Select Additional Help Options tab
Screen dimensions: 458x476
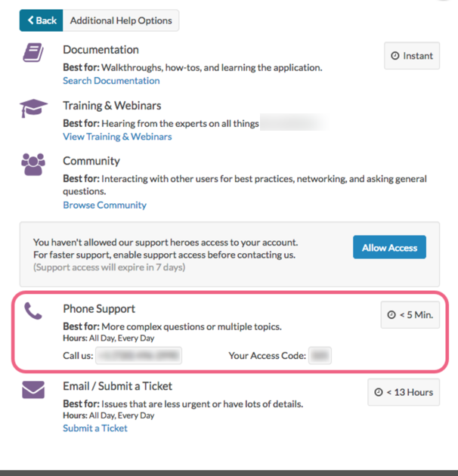pos(121,20)
